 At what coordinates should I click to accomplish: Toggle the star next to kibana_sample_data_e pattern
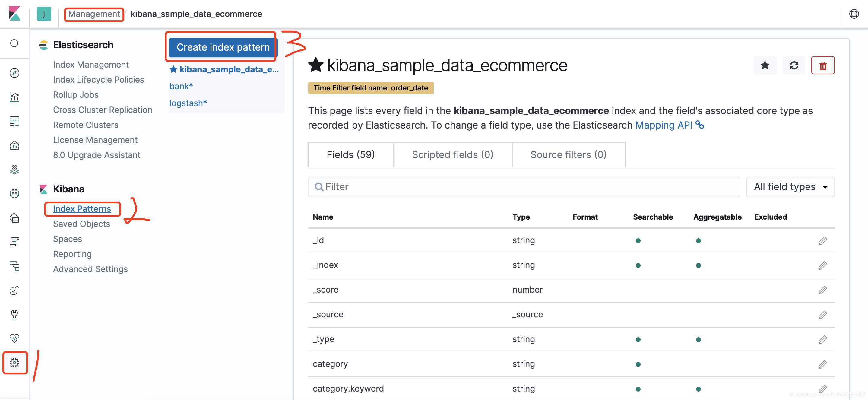coord(173,69)
